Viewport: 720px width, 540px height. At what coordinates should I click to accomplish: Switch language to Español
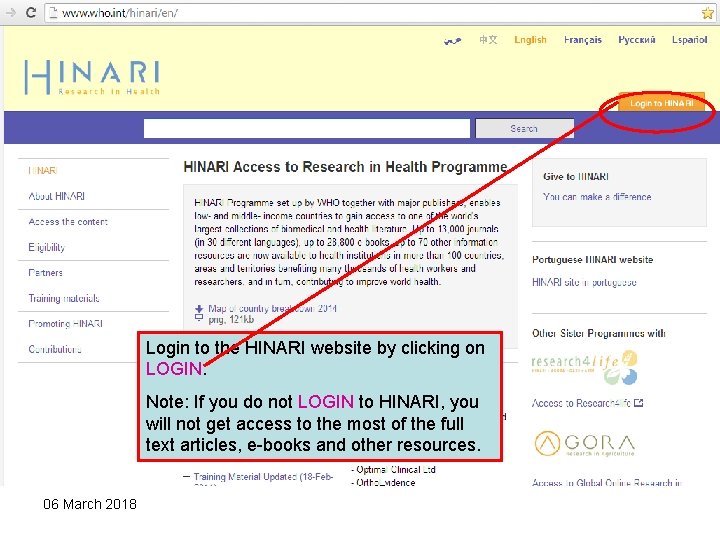click(689, 39)
